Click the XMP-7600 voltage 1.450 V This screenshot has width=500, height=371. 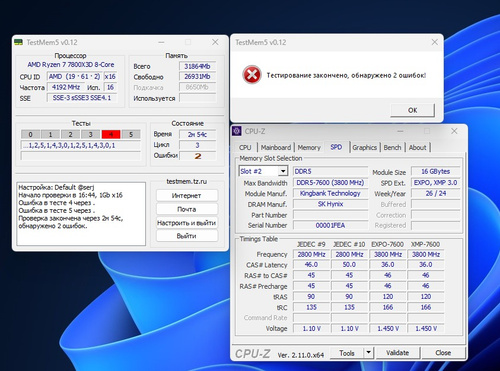[x=426, y=329]
